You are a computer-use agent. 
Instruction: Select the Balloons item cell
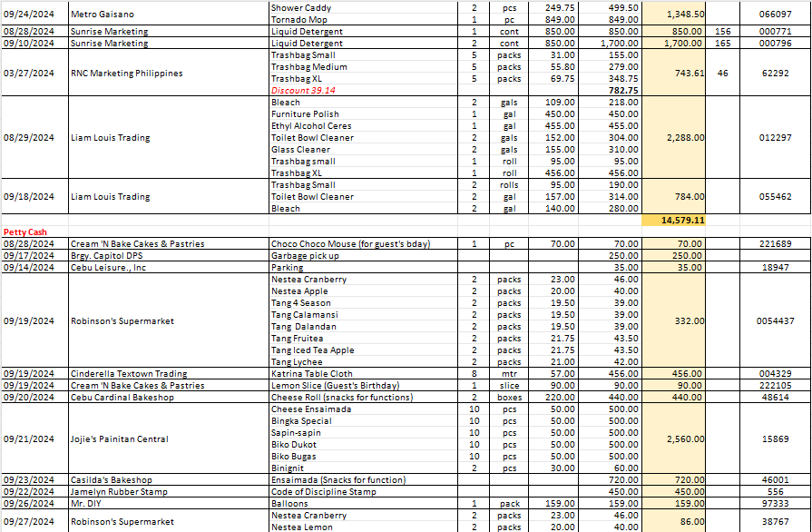tap(363, 504)
